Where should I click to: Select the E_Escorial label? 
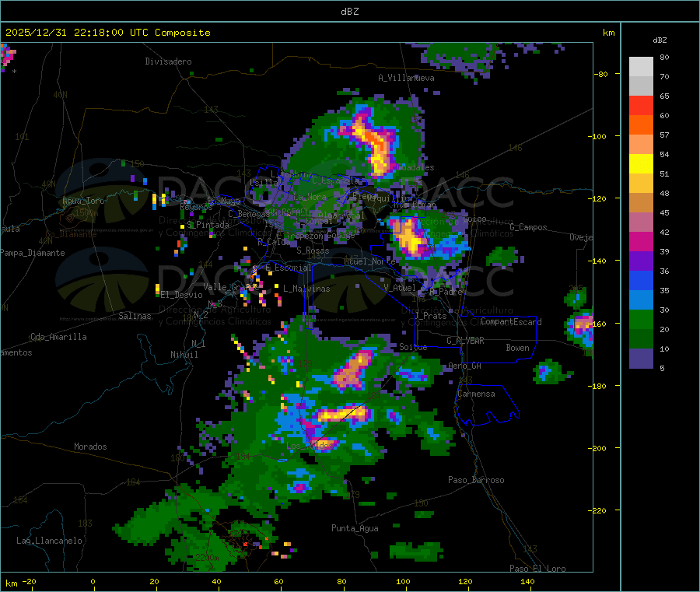pos(289,268)
